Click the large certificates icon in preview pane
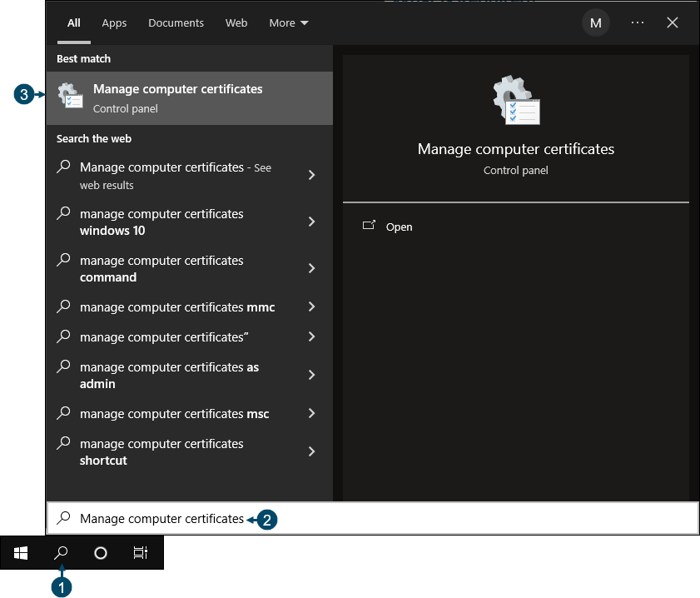The height and width of the screenshot is (598, 700). point(516,100)
